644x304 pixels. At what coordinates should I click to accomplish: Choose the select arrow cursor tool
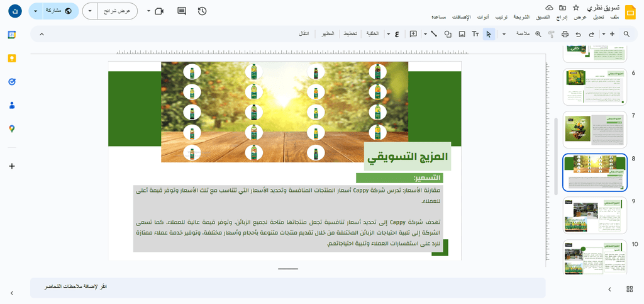(x=488, y=34)
